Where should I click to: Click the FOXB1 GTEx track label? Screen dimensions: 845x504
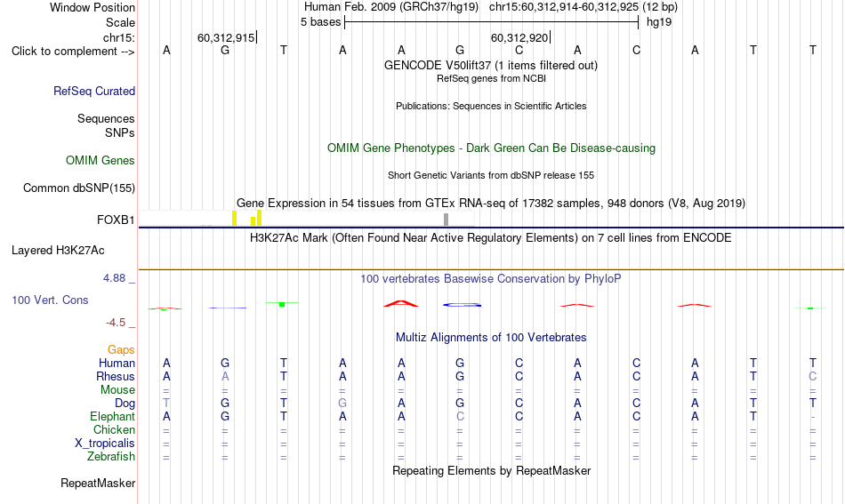(x=116, y=220)
